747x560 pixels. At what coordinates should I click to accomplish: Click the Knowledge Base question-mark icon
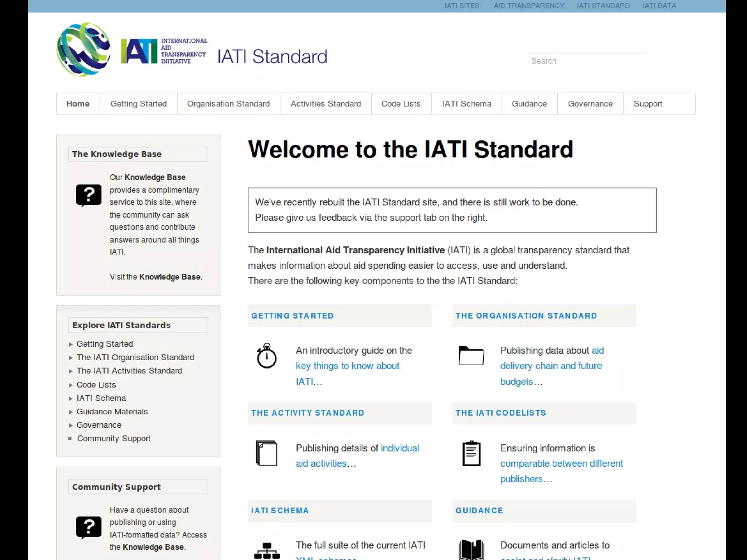tap(89, 195)
